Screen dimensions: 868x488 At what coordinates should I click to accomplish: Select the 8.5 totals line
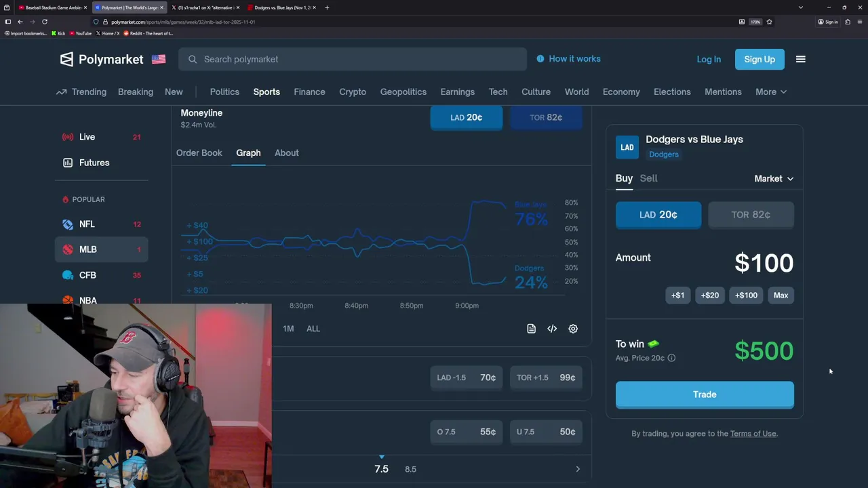pos(410,469)
